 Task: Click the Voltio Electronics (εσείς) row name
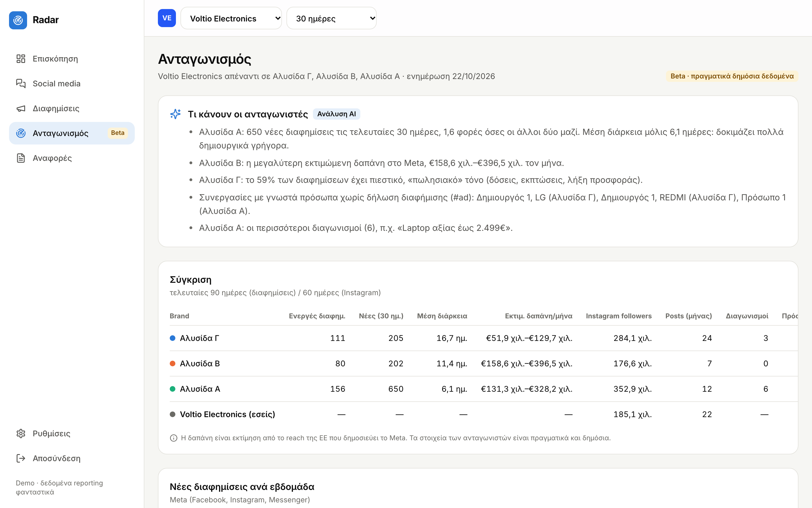[228, 414]
